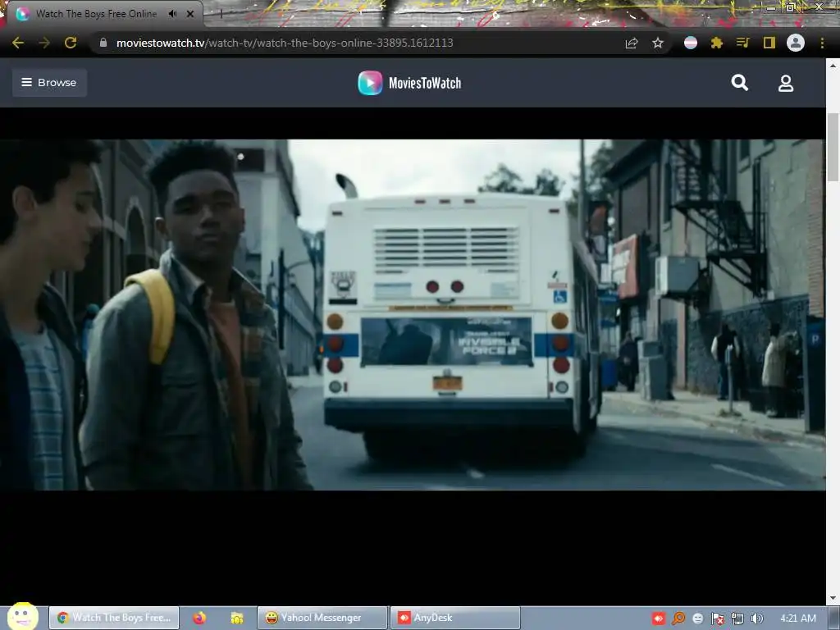Viewport: 840px width, 630px height.
Task: Click the page scrollbar down arrow
Action: tap(833, 598)
